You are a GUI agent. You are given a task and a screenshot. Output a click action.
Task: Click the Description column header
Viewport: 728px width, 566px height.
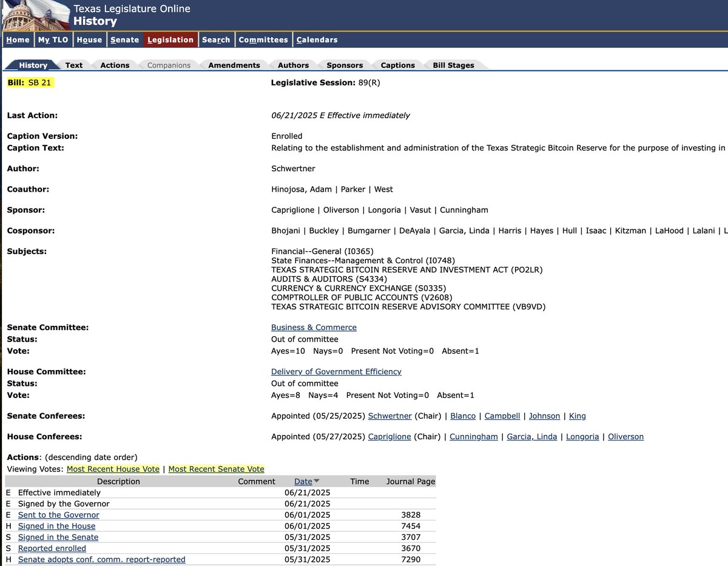coord(118,482)
